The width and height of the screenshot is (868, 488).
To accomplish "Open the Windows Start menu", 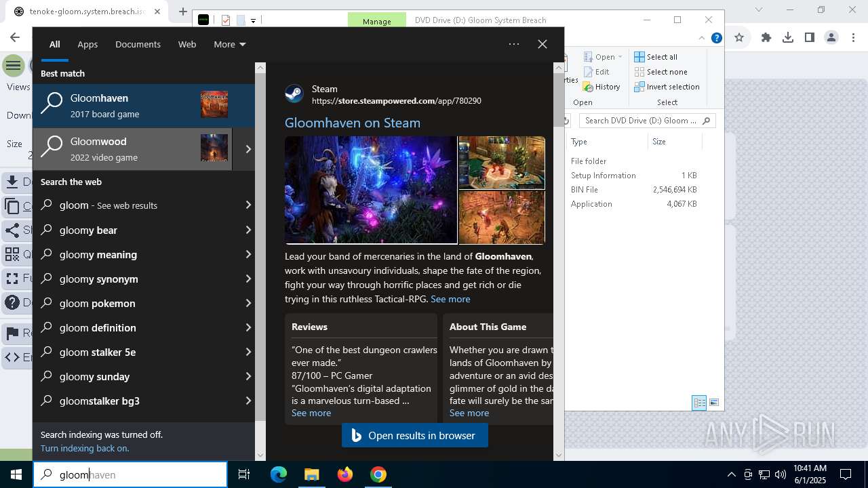I will click(16, 474).
